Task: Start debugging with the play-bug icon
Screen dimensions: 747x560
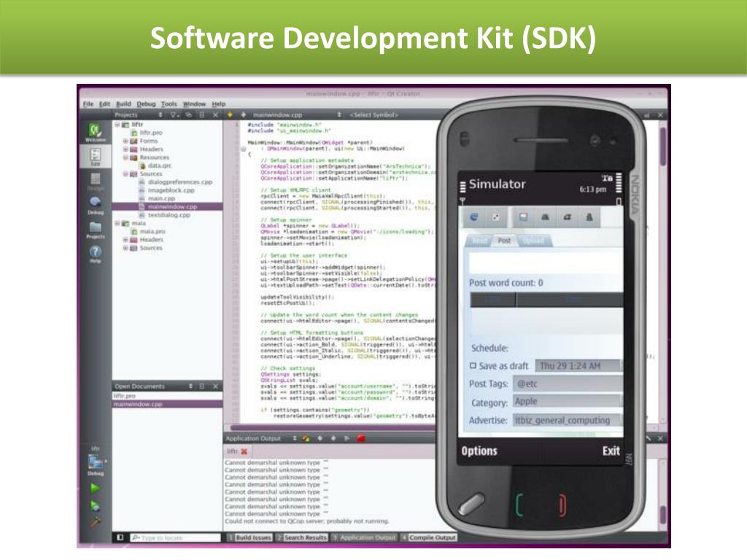Action: point(95,506)
